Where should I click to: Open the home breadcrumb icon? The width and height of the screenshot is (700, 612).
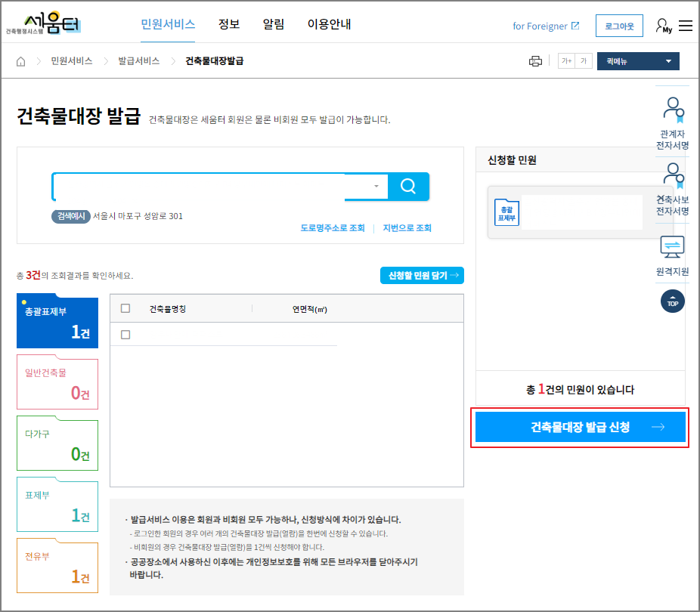(20, 60)
